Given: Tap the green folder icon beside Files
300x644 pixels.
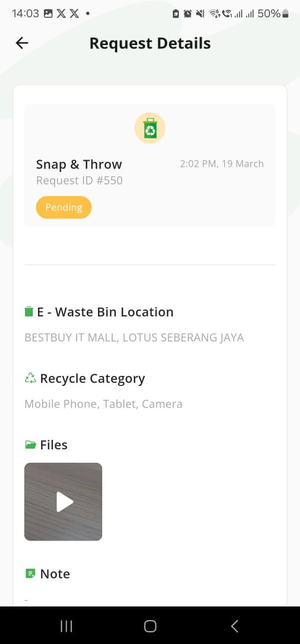Looking at the screenshot, I should click(x=31, y=445).
